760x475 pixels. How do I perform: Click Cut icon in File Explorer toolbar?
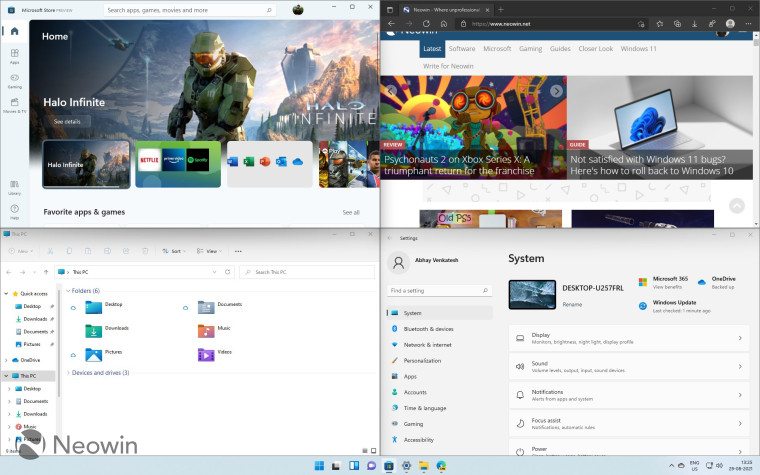point(50,251)
